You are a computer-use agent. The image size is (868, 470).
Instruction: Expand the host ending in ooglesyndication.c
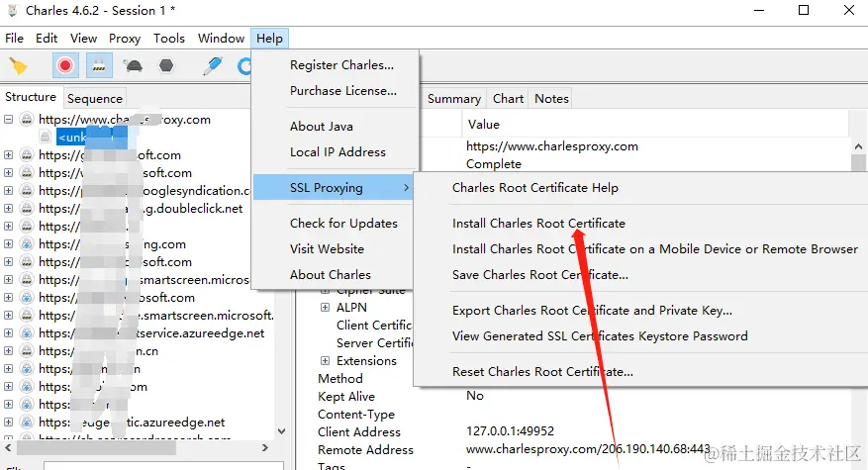(8, 190)
